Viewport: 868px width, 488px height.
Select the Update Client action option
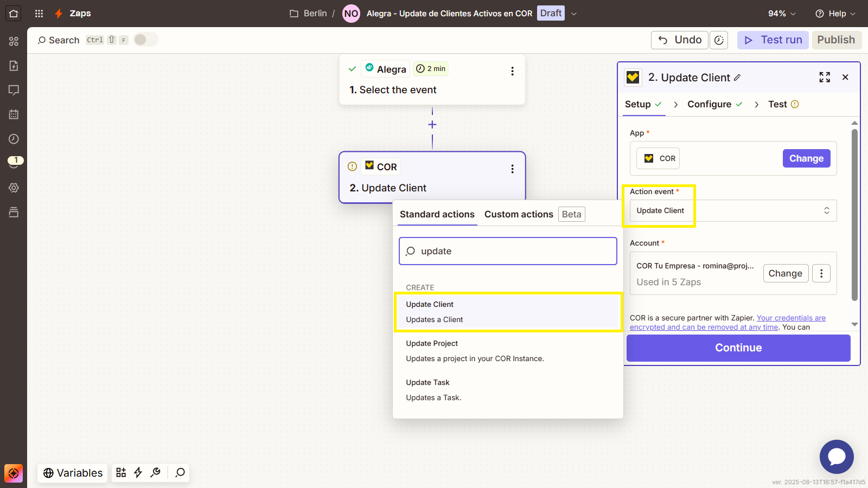pos(508,312)
